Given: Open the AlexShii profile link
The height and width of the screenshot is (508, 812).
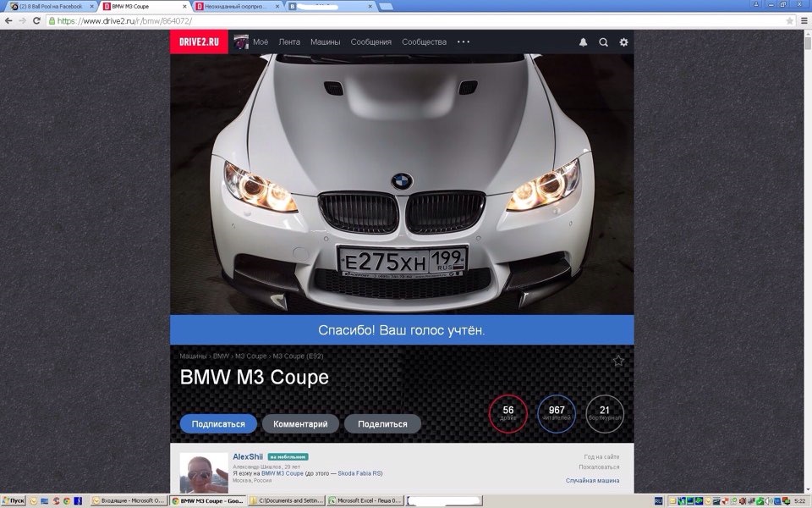Looking at the screenshot, I should coord(248,456).
